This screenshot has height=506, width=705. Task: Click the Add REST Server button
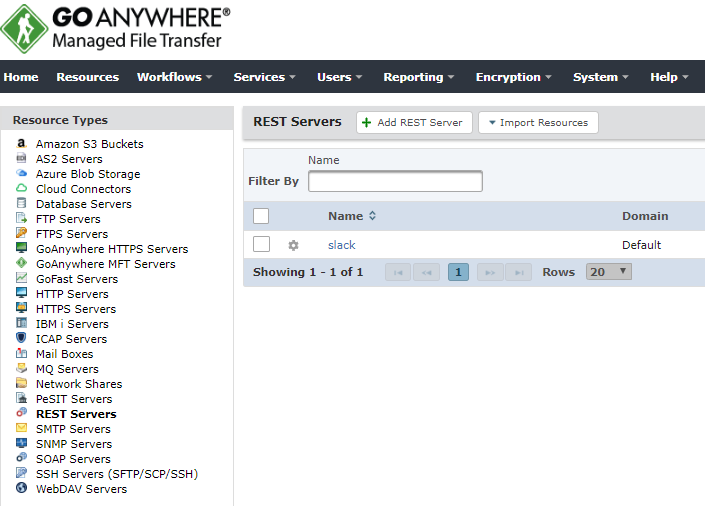pos(414,122)
